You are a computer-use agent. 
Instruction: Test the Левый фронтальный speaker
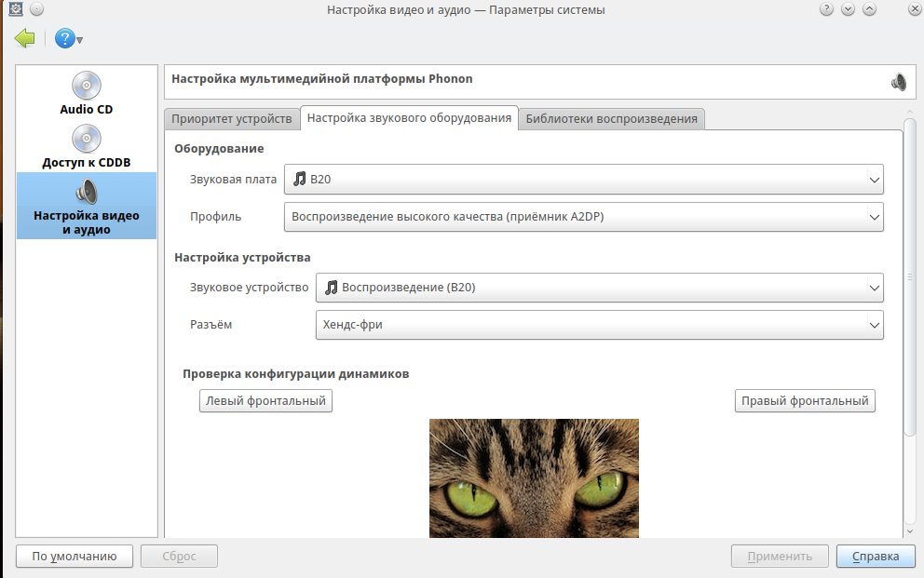coord(265,401)
